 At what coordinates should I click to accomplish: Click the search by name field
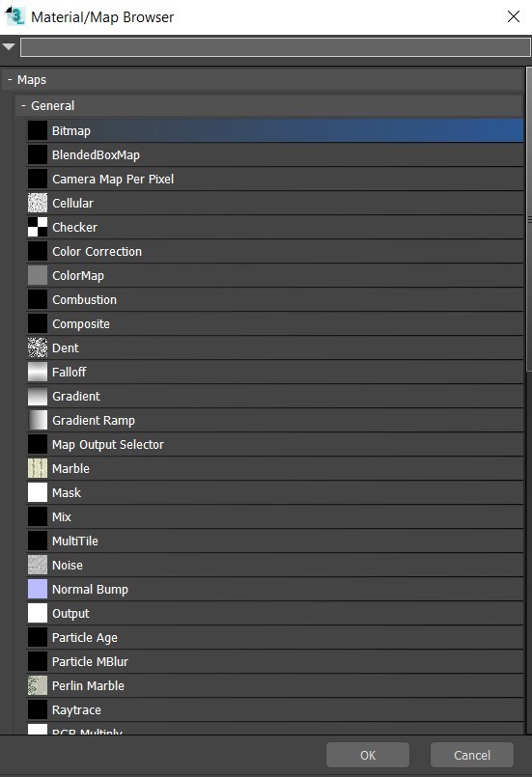275,47
